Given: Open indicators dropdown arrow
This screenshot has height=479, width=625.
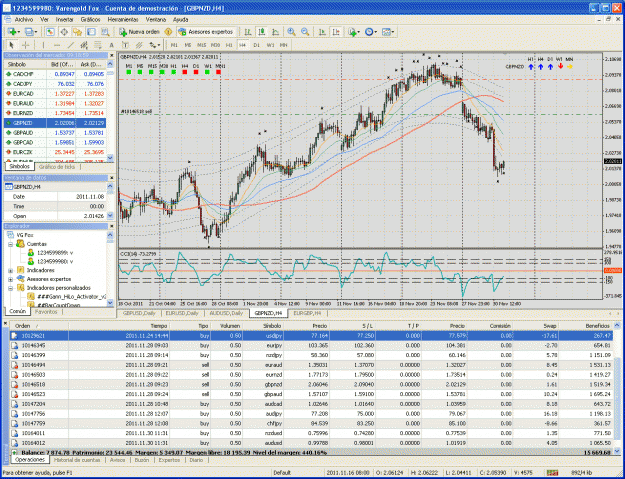Looking at the screenshot, I should pos(358,32).
